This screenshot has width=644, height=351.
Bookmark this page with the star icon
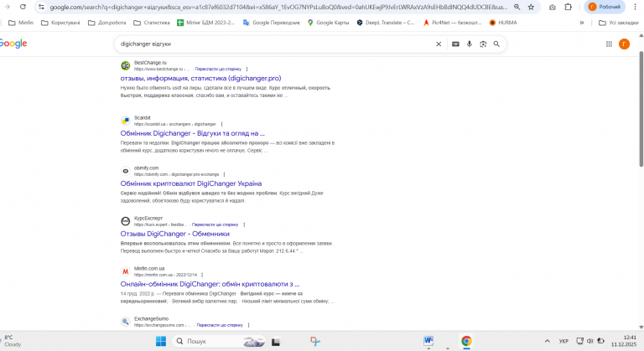coord(531,7)
